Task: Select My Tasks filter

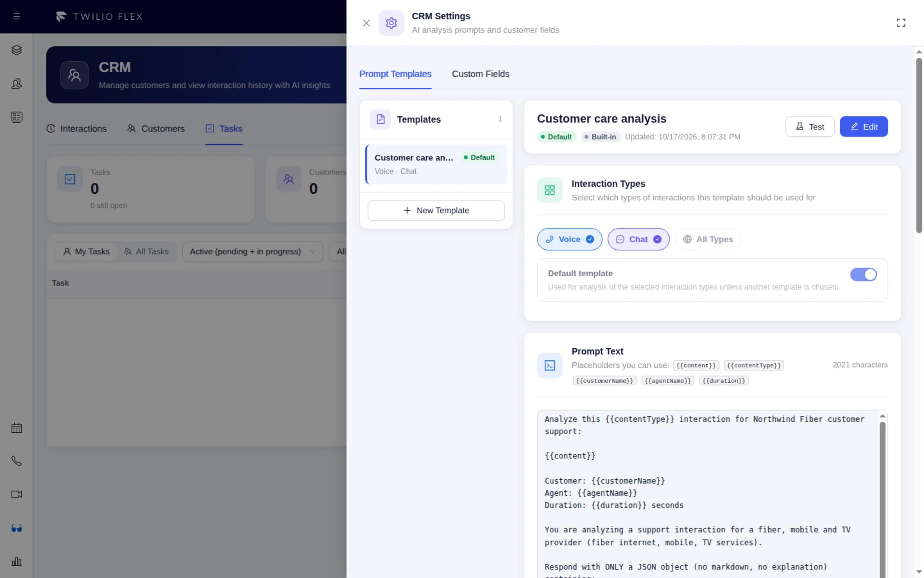Action: click(x=86, y=252)
